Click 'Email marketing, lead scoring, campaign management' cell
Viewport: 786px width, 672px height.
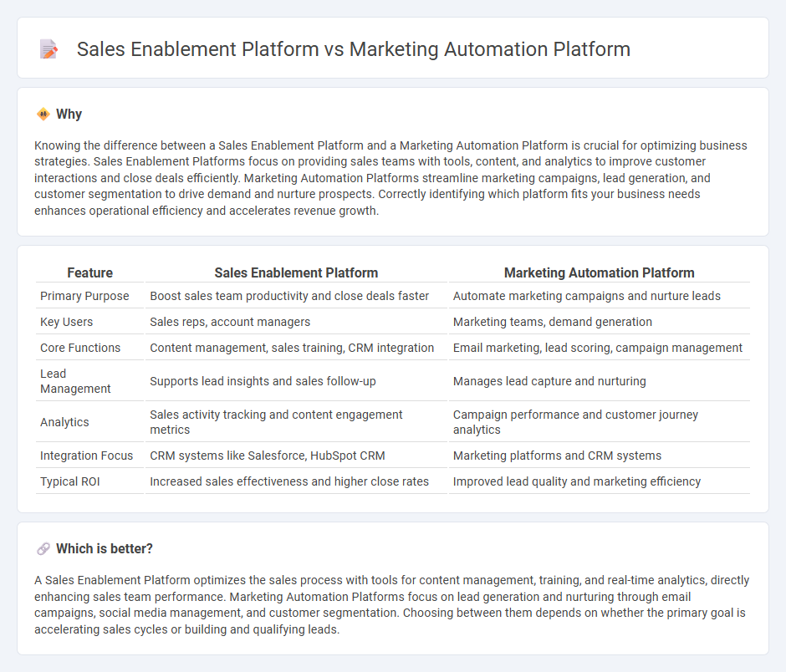(598, 348)
